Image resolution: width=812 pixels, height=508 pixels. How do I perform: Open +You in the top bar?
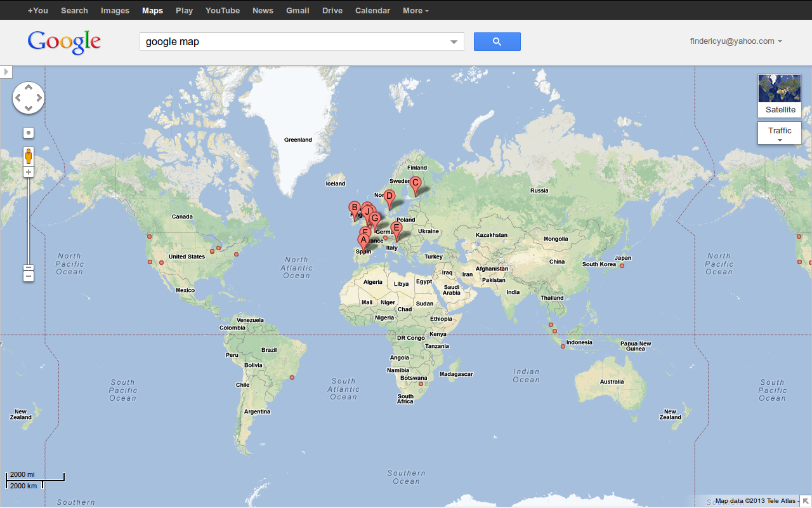click(x=38, y=10)
